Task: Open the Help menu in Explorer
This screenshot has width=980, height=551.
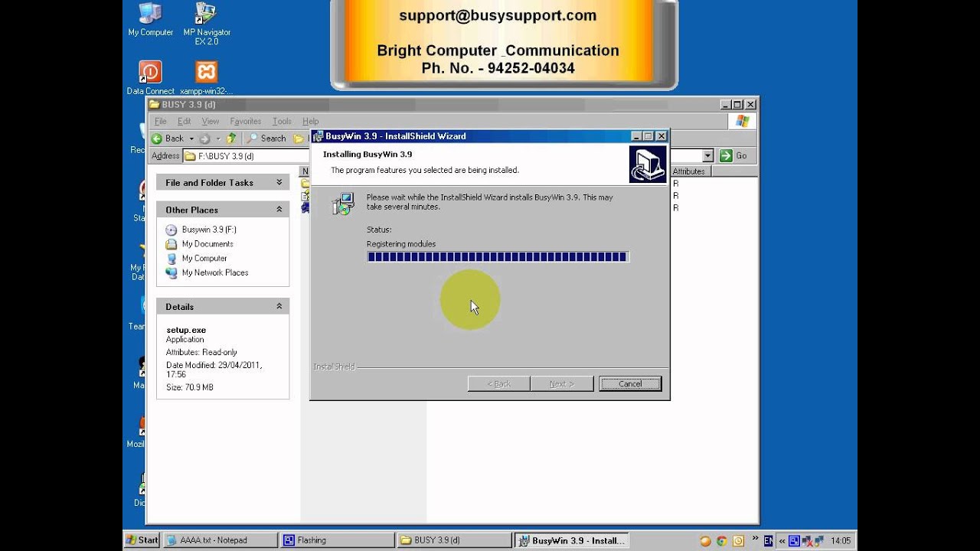Action: [310, 121]
